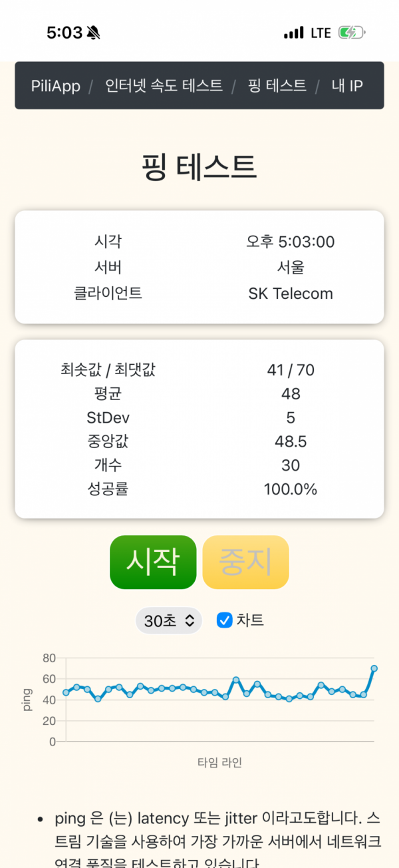Select 핑 테스트 in breadcrumb navigation
The image size is (399, 868).
point(277,86)
